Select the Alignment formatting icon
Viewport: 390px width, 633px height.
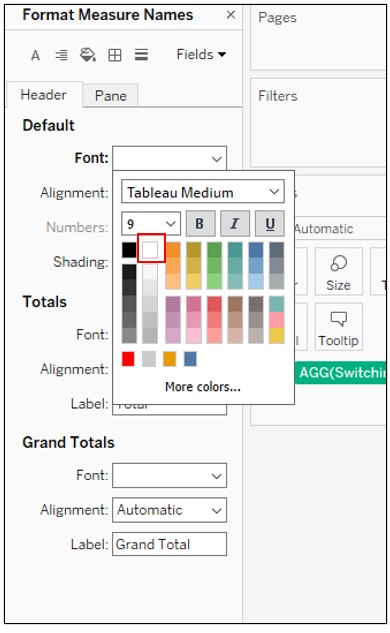pyautogui.click(x=61, y=55)
